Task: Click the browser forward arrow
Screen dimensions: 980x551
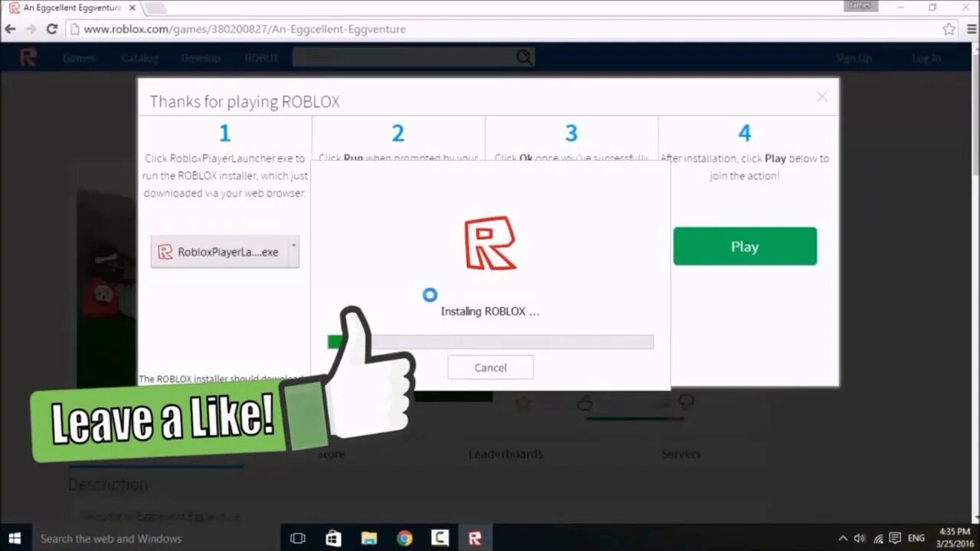Action: click(31, 29)
